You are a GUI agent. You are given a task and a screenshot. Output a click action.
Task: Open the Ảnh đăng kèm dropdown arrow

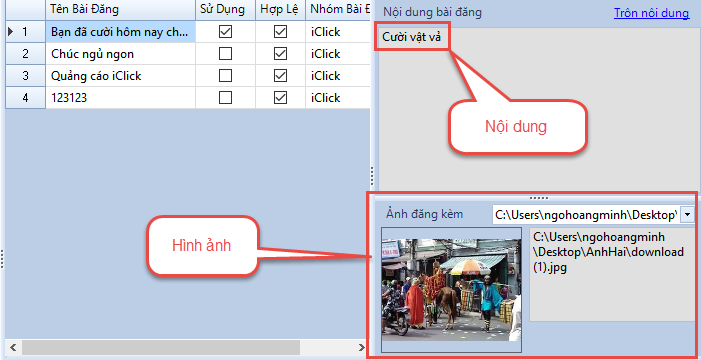pyautogui.click(x=687, y=215)
